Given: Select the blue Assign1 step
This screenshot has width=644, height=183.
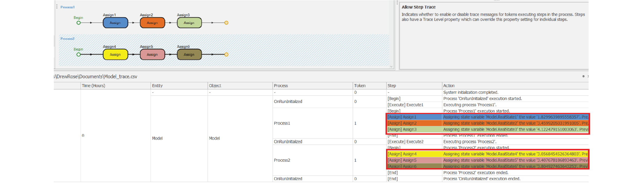Looking at the screenshot, I should (115, 23).
